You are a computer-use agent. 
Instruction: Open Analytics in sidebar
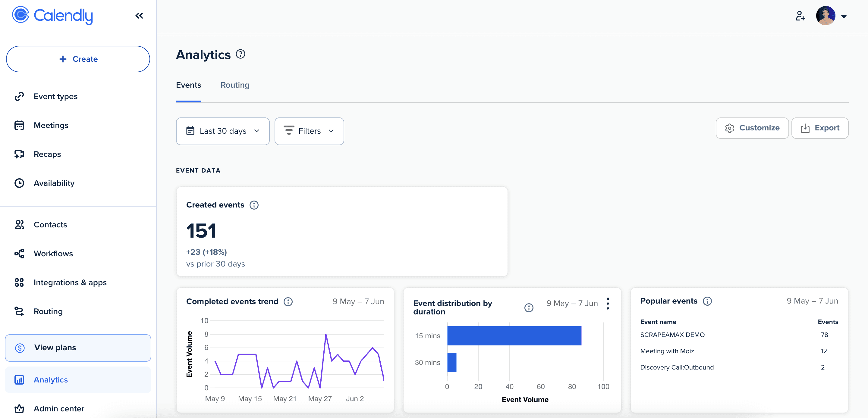[x=78, y=380]
